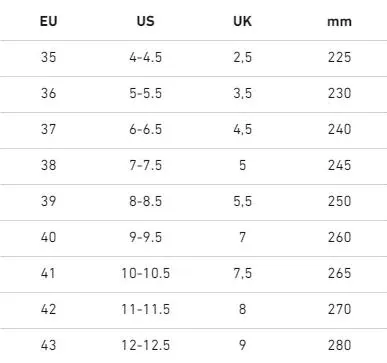Viewport: 387px width, 363px height.
Task: Click US size 9-9.5 cell
Action: (146, 237)
